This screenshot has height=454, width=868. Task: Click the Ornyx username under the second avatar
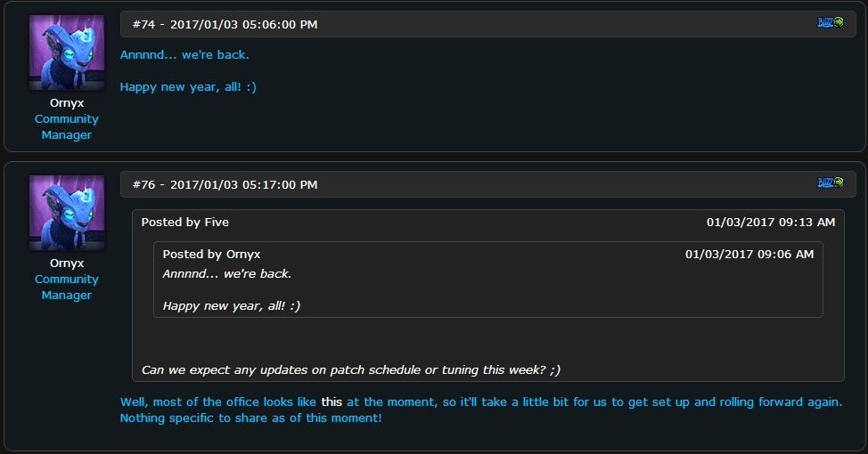[x=67, y=263]
